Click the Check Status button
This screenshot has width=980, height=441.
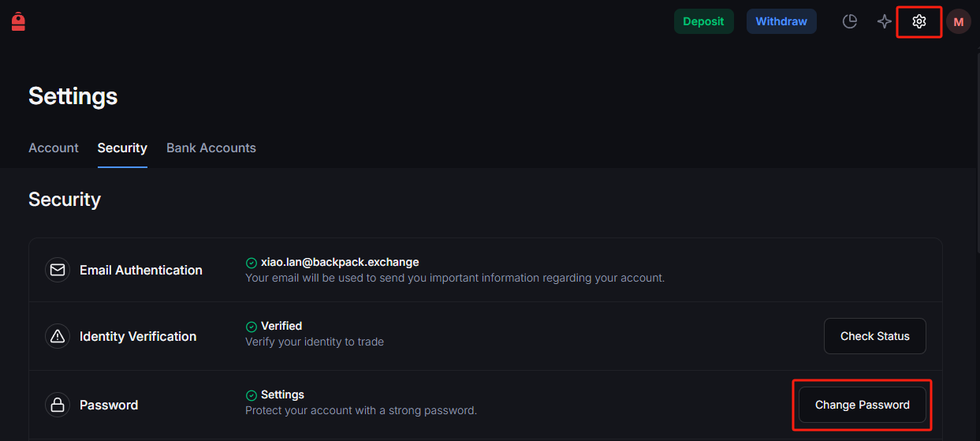(x=875, y=336)
